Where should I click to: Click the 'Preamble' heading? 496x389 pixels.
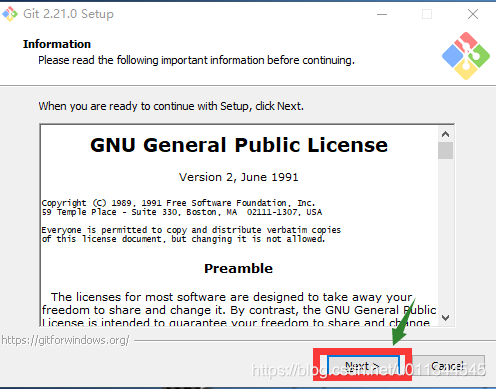(239, 268)
